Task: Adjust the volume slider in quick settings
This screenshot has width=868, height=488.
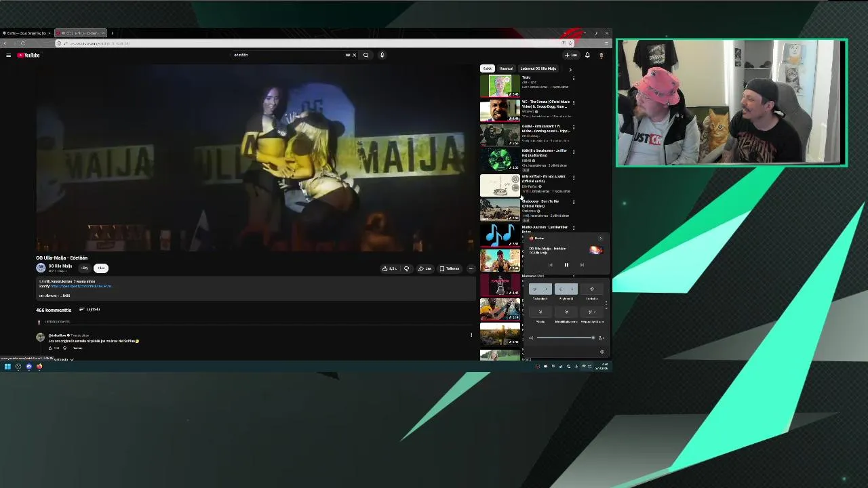Action: click(564, 338)
